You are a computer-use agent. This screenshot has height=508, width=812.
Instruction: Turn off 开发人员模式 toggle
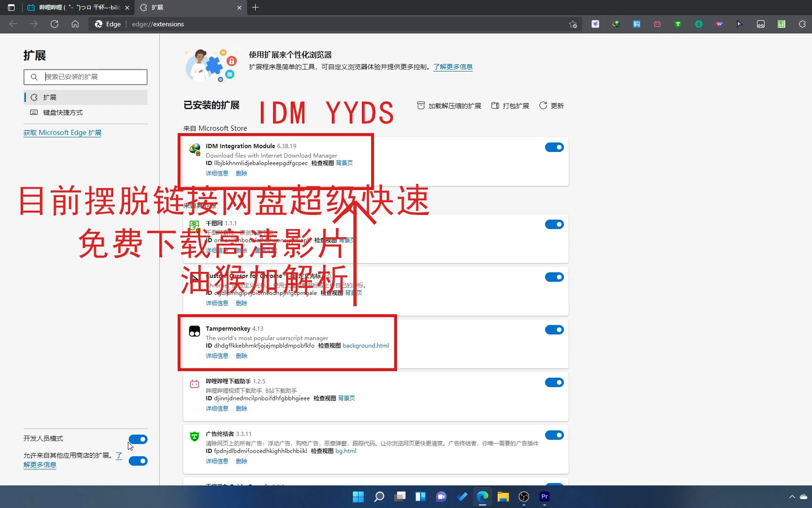(138, 439)
